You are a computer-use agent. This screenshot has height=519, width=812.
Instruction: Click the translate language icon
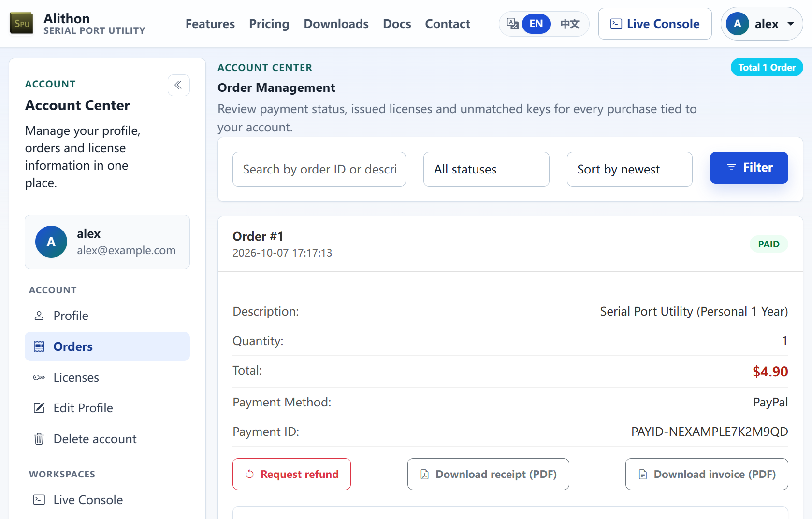click(x=512, y=24)
